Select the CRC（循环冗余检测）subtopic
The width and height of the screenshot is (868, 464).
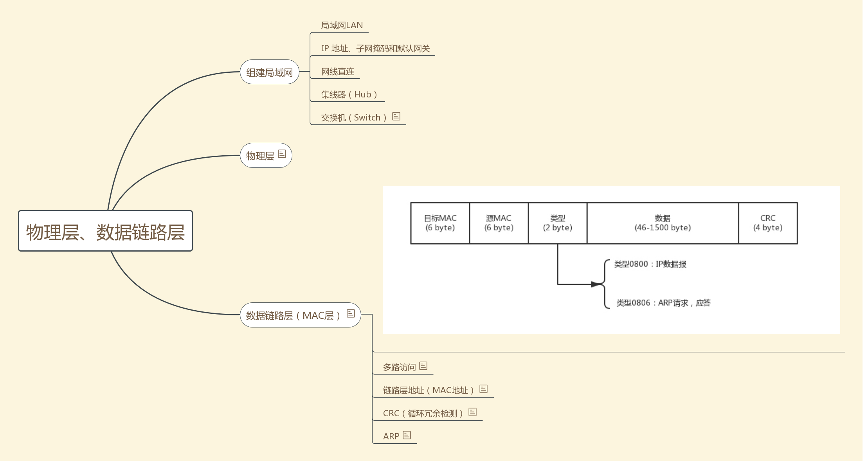click(423, 414)
